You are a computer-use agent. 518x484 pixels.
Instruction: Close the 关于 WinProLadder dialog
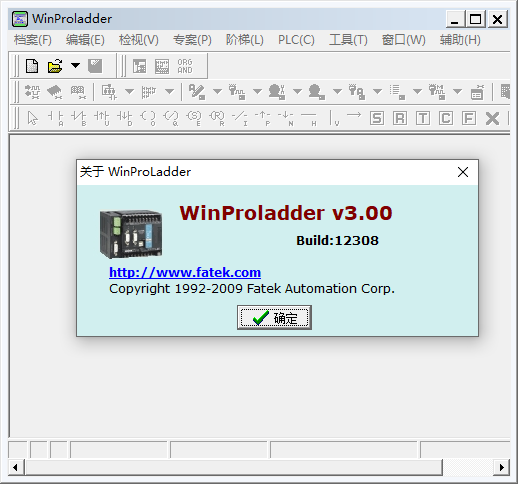[463, 172]
